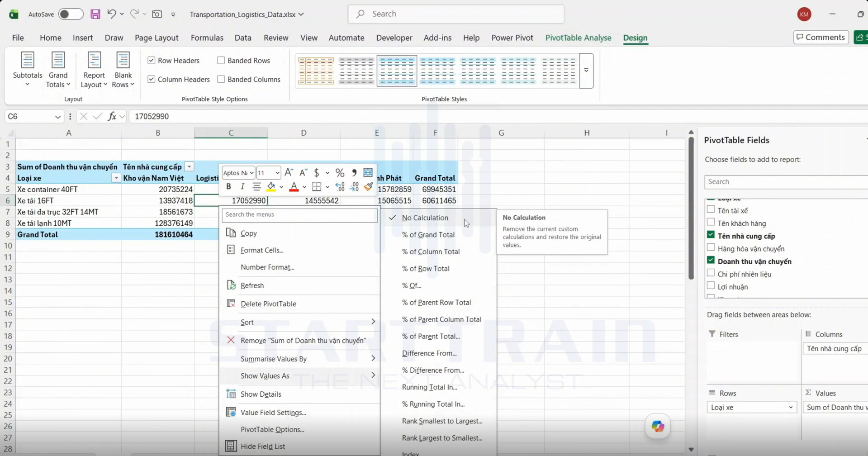Viewport: 868px width, 456px height.
Task: Open the font name dropdown in mini toolbar
Action: click(x=251, y=172)
